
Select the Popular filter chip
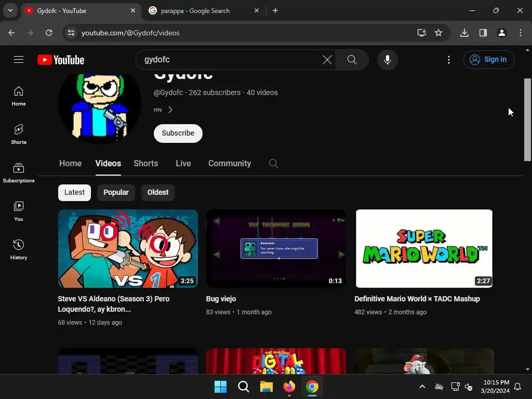pyautogui.click(x=116, y=192)
